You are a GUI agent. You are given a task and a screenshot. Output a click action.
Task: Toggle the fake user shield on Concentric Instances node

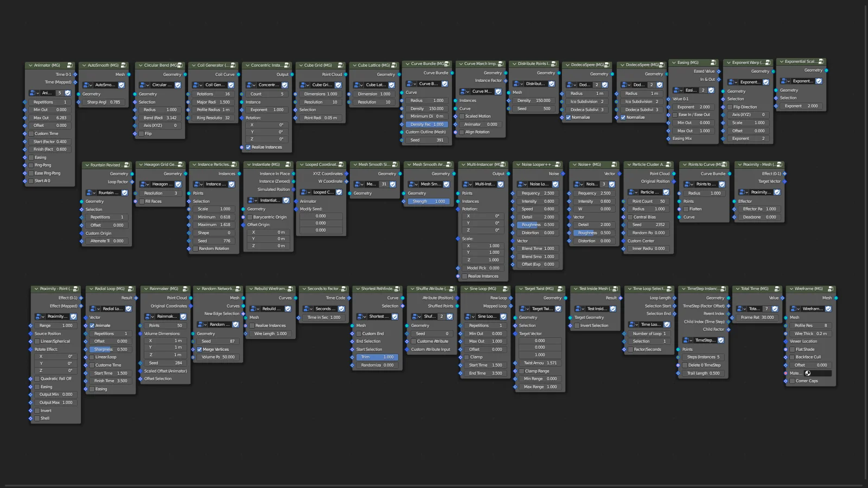coord(284,85)
